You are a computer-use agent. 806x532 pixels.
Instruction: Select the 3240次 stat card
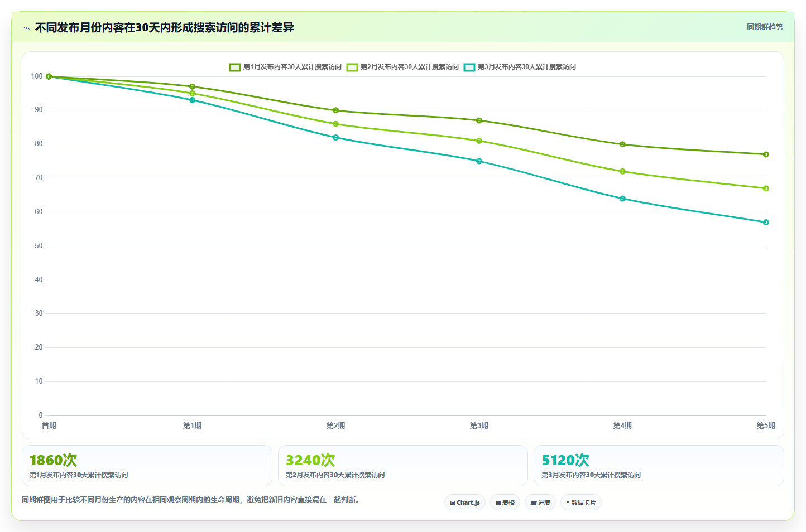(403, 466)
